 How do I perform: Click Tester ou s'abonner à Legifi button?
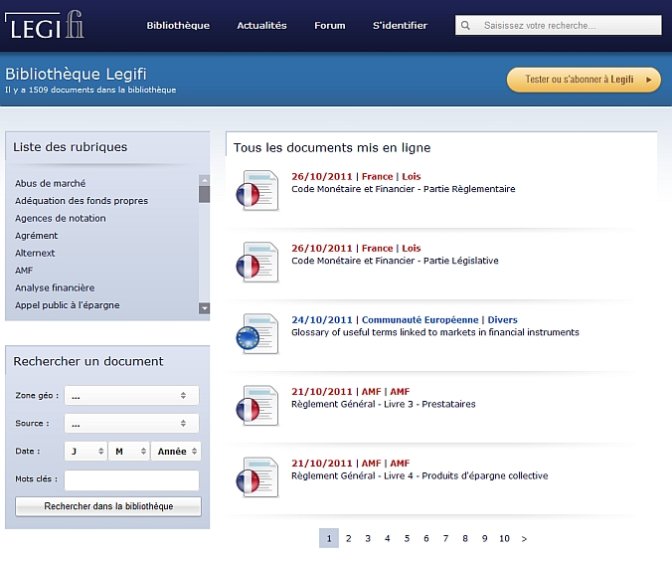(x=583, y=80)
